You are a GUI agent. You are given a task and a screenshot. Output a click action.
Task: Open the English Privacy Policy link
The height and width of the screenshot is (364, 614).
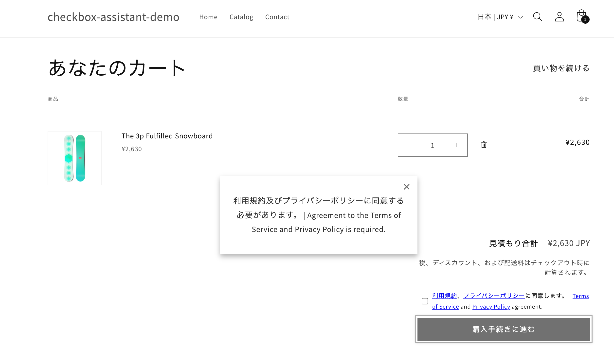(x=491, y=307)
